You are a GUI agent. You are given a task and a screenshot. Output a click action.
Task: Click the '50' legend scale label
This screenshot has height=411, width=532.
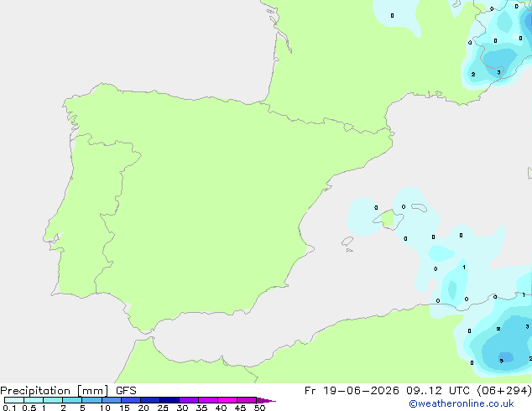[259, 408]
